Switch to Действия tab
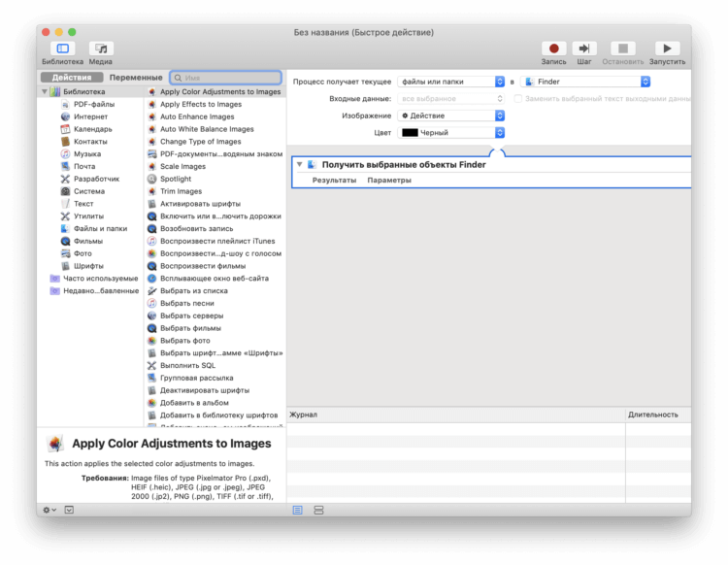This screenshot has height=565, width=728. [x=72, y=77]
